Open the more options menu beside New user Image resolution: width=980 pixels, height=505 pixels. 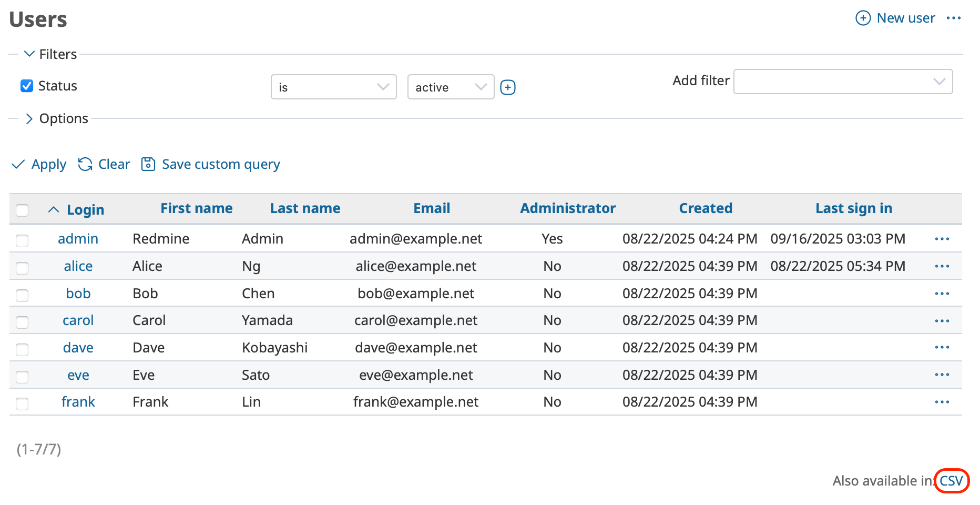coord(954,17)
